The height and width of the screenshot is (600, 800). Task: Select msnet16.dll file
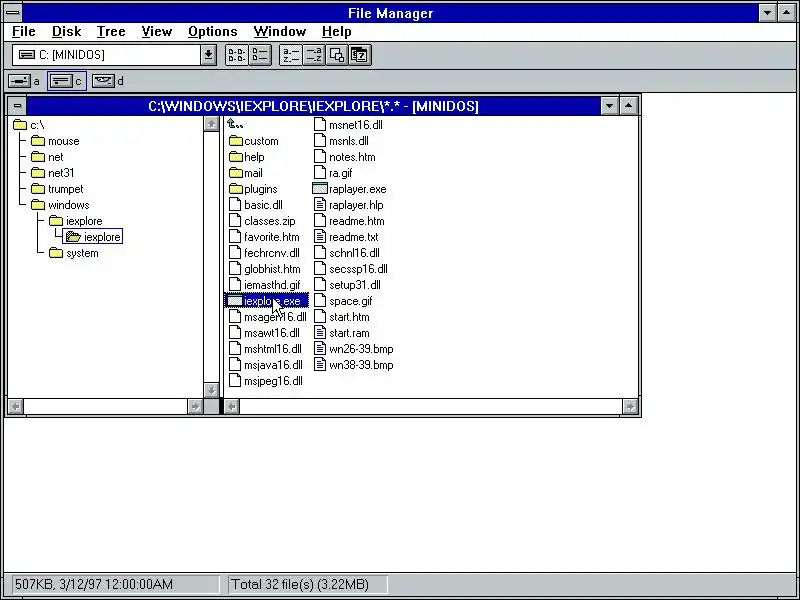point(348,125)
